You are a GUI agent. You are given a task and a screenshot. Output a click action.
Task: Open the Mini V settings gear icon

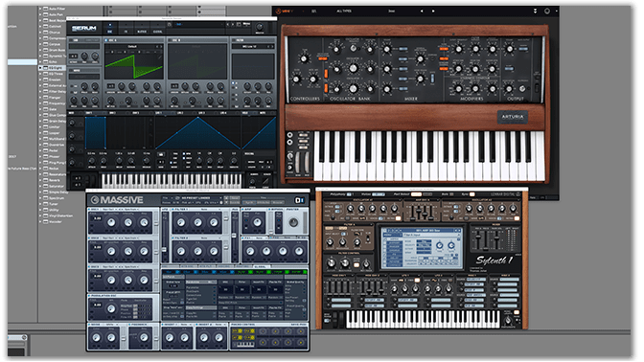pyautogui.click(x=547, y=11)
